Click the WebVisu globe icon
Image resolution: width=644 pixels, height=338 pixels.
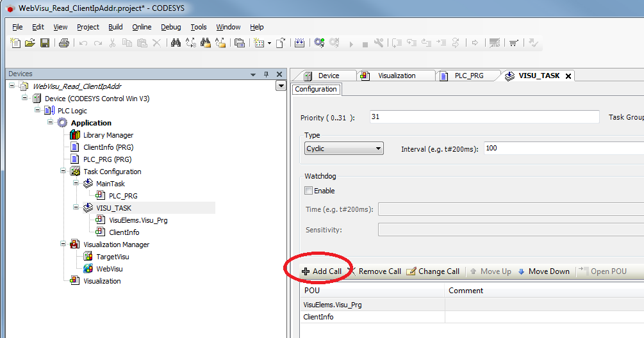[x=88, y=269]
